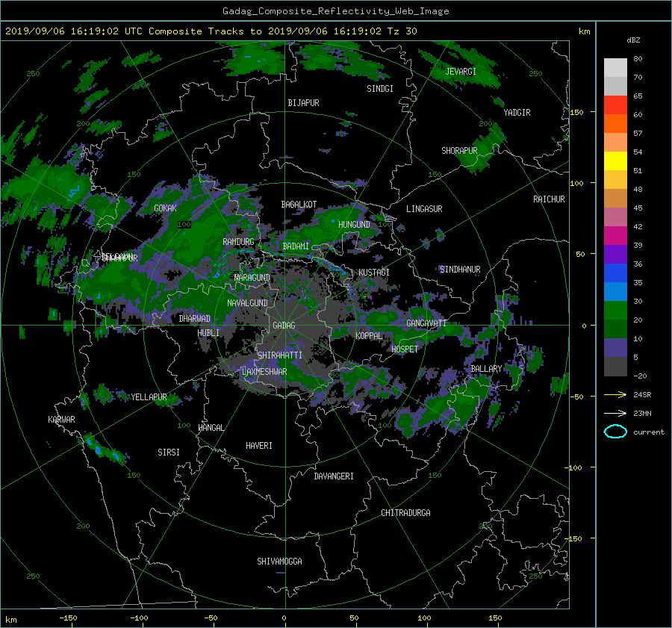Click the KOPPAL city label
Image resolution: width=672 pixels, height=628 pixels.
point(369,336)
